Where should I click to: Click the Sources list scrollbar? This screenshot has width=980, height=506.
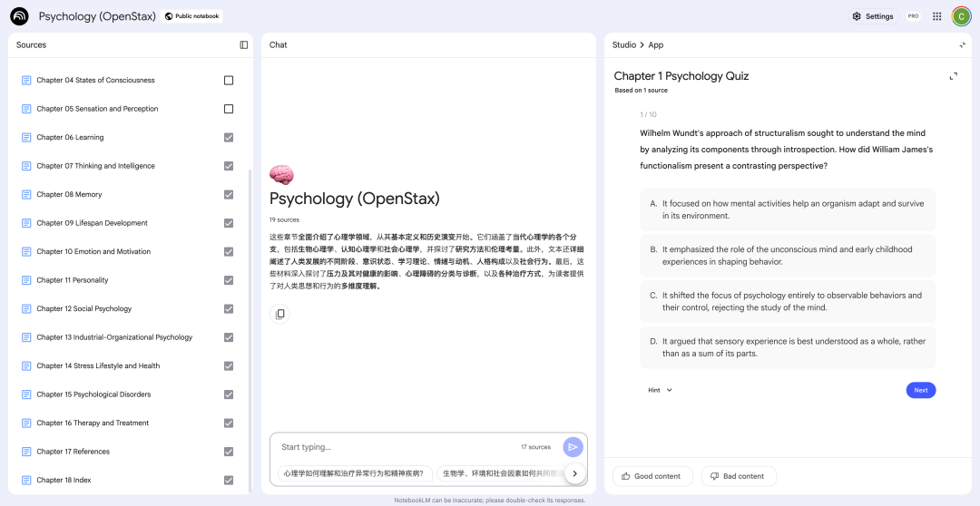[x=250, y=331]
